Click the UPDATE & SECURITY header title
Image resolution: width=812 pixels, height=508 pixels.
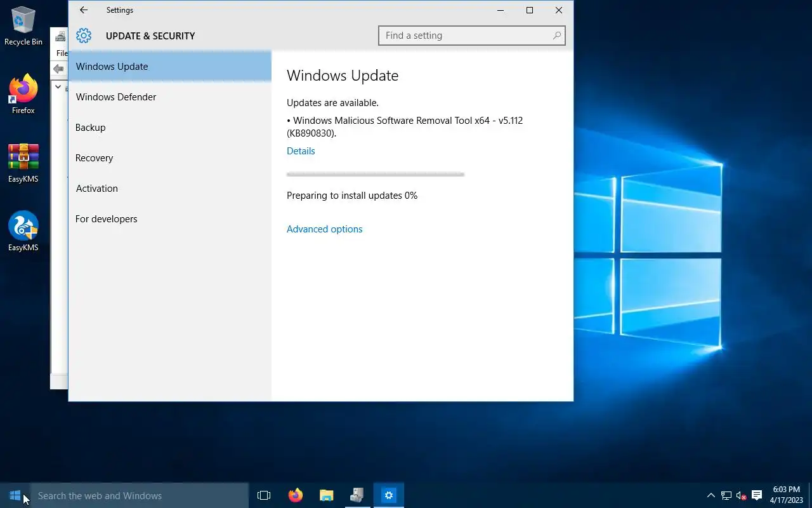point(150,36)
